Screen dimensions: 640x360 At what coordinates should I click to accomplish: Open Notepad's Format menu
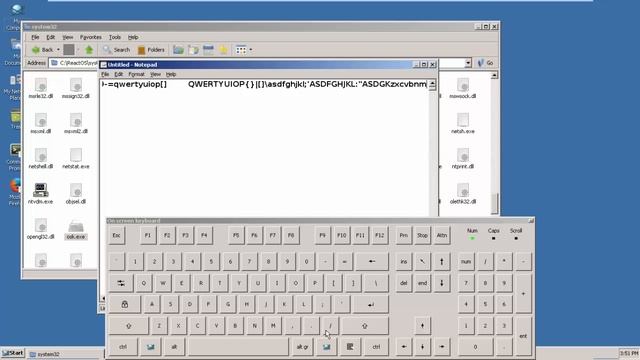(136, 74)
